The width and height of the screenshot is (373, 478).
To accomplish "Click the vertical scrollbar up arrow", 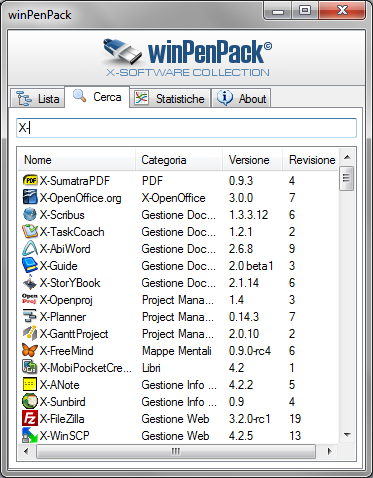I will [x=347, y=157].
